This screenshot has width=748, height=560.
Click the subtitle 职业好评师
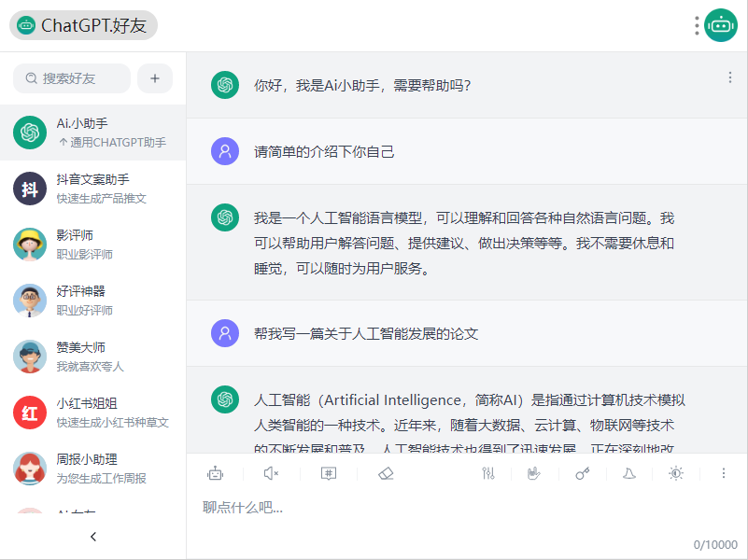[x=84, y=310]
